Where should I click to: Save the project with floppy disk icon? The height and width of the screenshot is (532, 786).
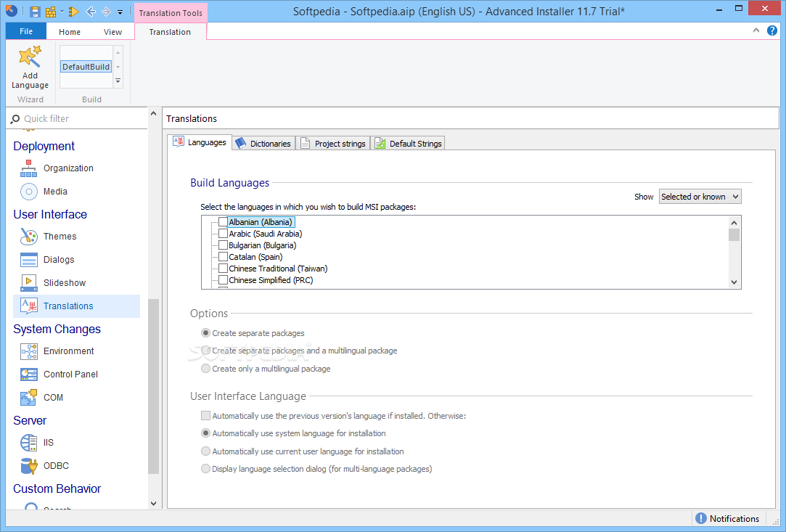35,12
